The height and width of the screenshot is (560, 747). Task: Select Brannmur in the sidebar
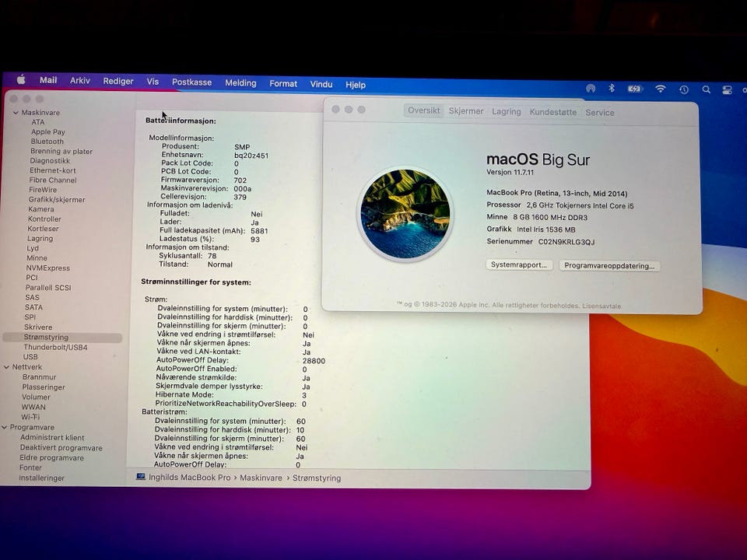pos(39,376)
